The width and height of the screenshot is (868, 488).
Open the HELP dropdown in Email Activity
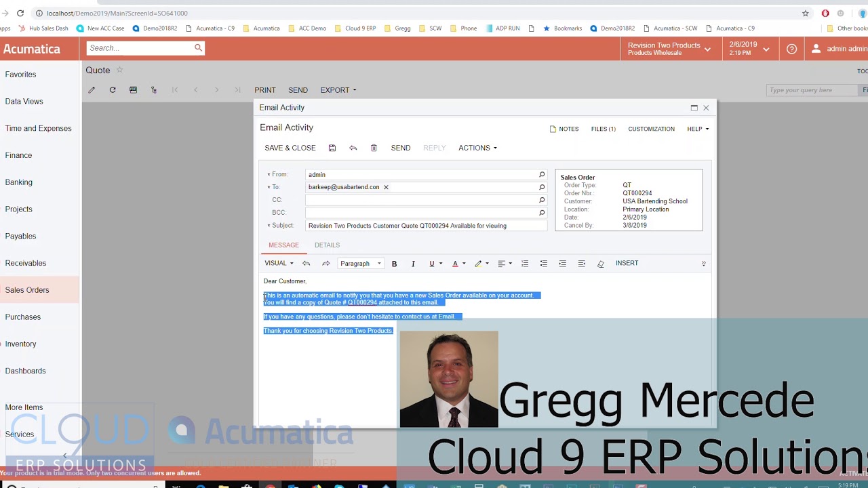click(x=698, y=129)
